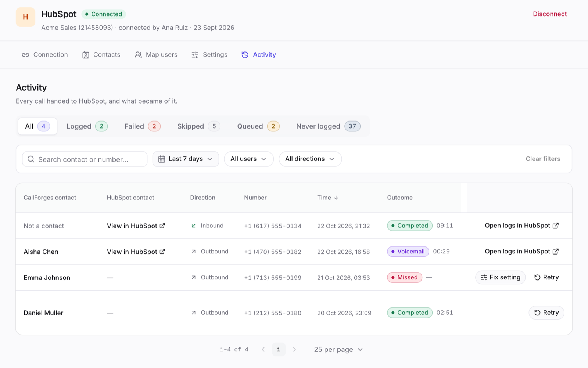588x368 pixels.
Task: Open logs in HubSpot for Aisha Chen's call
Action: tap(522, 252)
